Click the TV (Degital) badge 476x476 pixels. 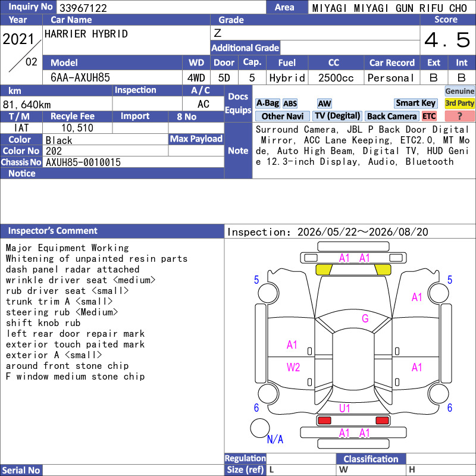[x=337, y=116]
